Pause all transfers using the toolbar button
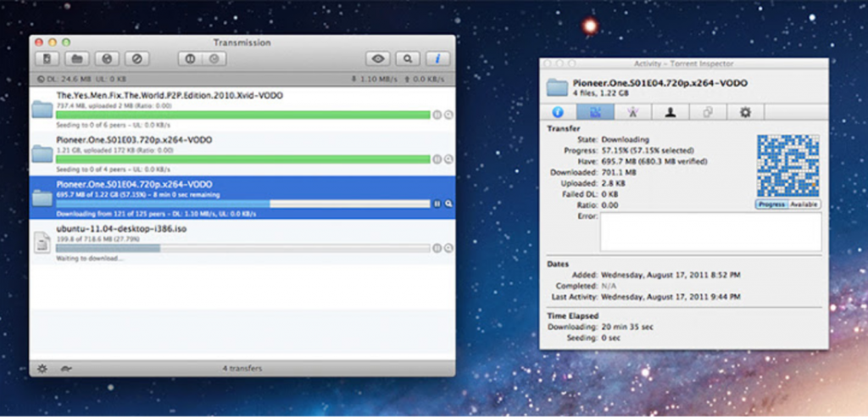Image resolution: width=868 pixels, height=420 pixels. [189, 59]
